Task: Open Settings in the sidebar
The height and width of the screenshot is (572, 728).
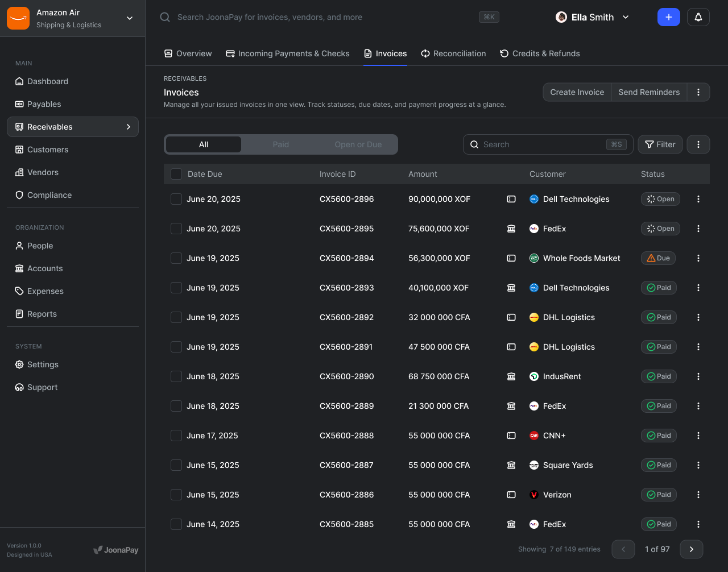Action: [73, 364]
